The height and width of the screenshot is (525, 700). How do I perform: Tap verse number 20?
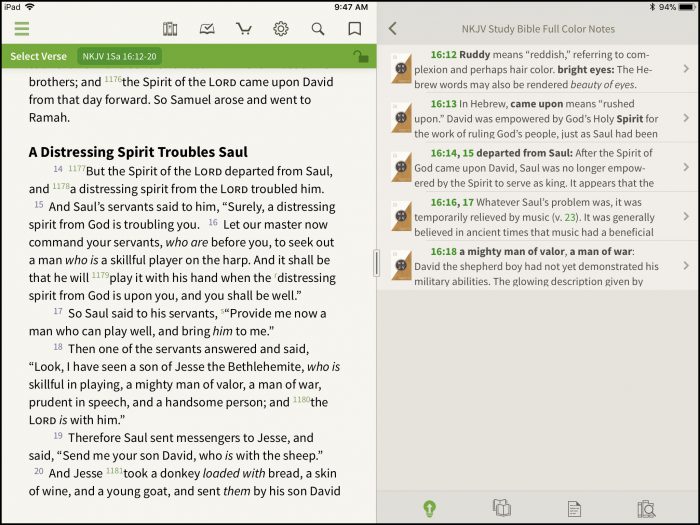click(x=39, y=471)
